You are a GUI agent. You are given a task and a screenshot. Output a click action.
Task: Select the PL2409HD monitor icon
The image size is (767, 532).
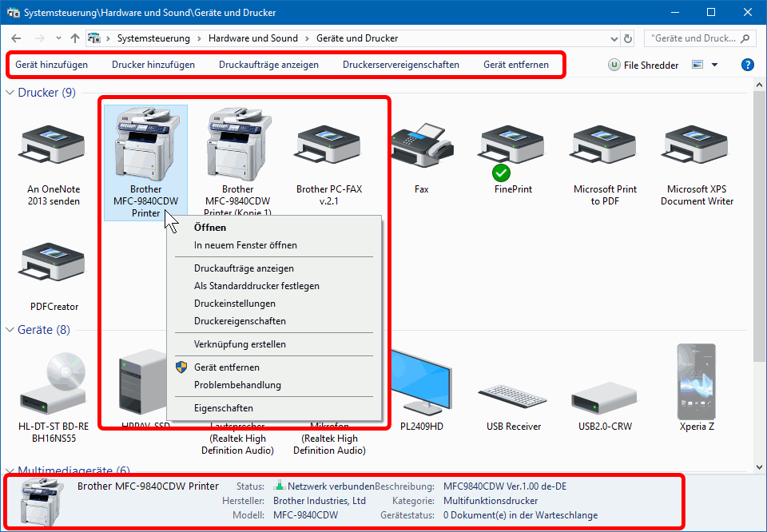pos(421,383)
